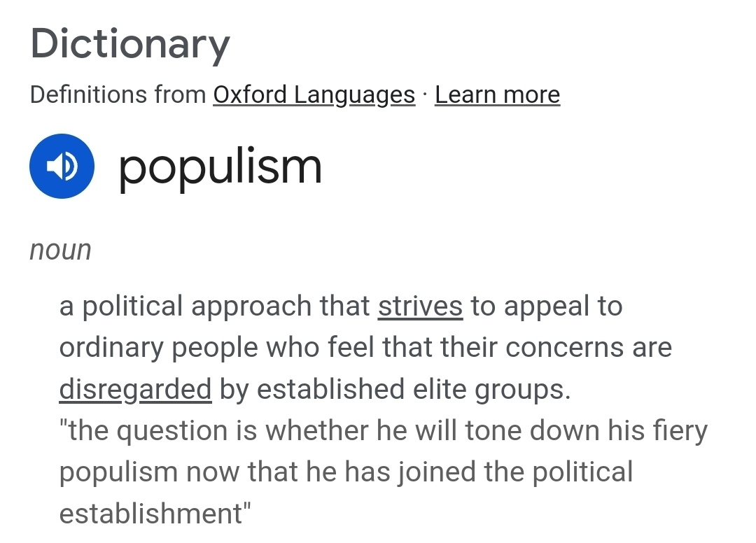Image resolution: width=756 pixels, height=543 pixels.
Task: Click the populism headword
Action: (220, 167)
